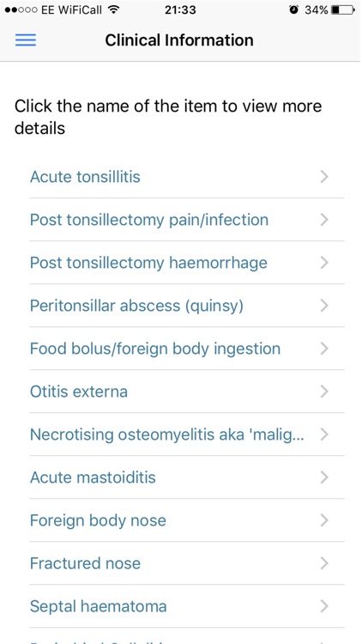Tap chevron beside Post tonsillectomy haemorrhage
This screenshot has height=644, width=362.
click(324, 263)
